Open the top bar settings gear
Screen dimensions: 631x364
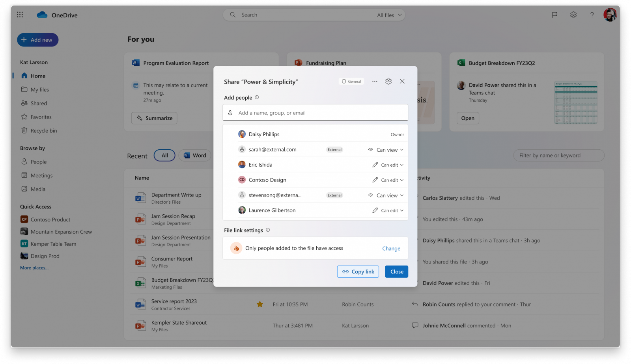pos(573,15)
